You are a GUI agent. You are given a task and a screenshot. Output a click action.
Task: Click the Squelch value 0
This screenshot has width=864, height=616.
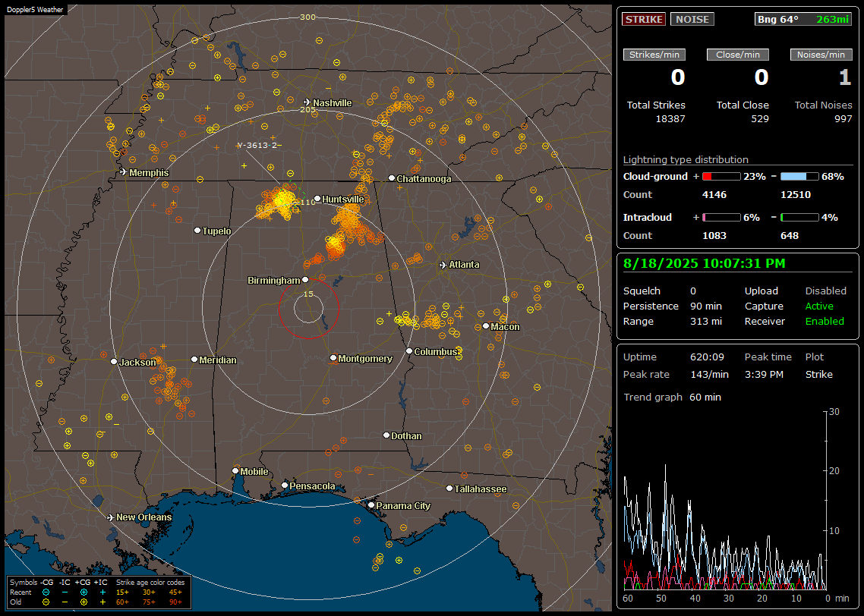693,291
